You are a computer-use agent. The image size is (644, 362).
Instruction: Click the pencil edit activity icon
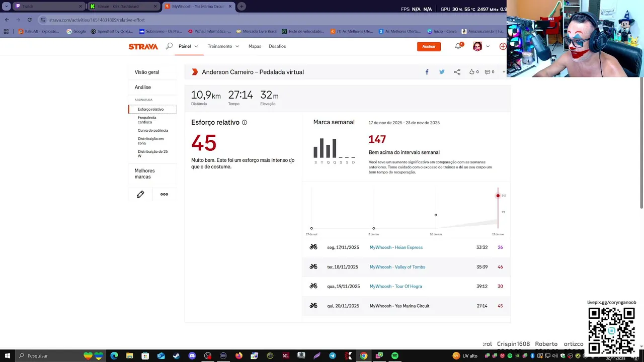tap(140, 194)
